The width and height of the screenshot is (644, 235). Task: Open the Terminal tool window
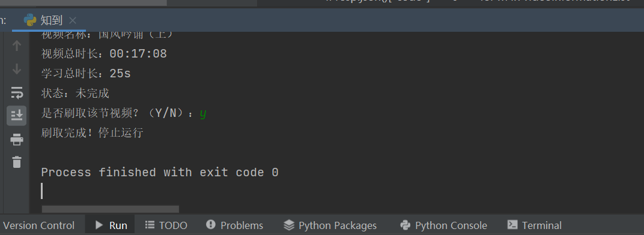tap(534, 225)
